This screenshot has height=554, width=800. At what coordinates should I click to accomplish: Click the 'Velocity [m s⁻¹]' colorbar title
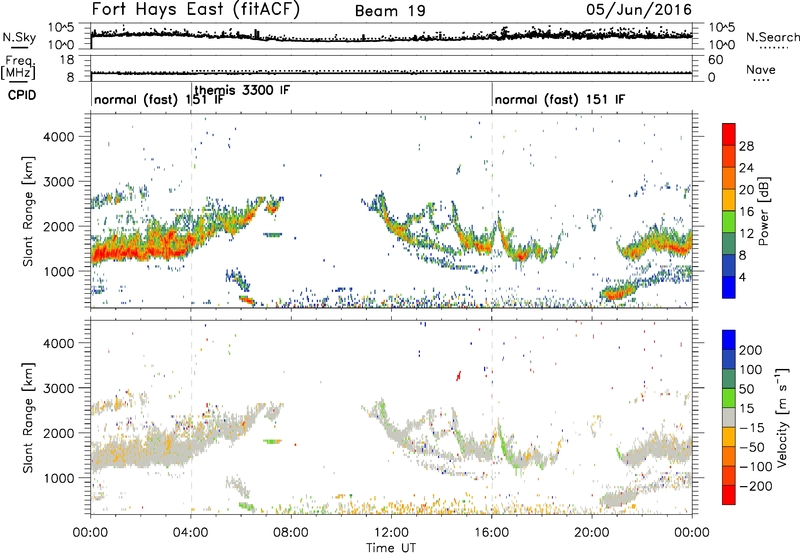click(x=782, y=417)
